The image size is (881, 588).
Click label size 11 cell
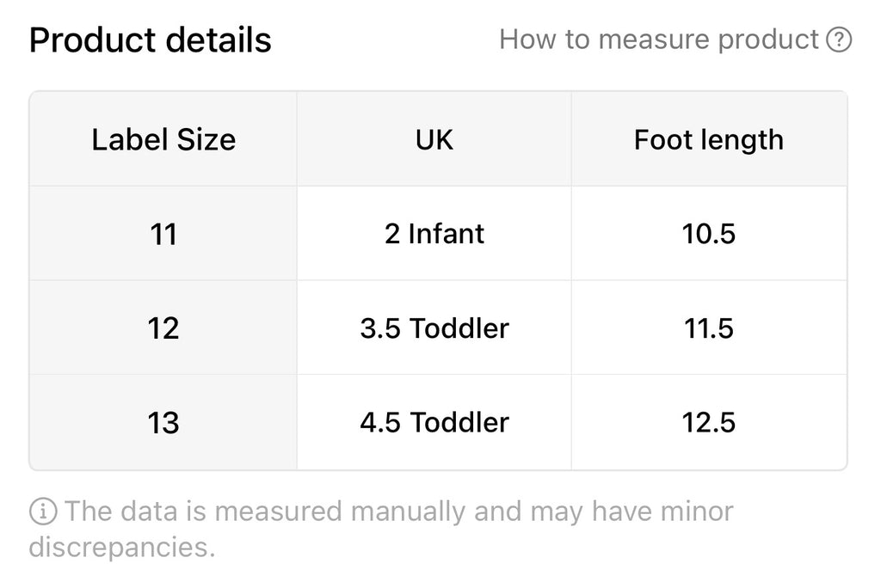point(163,234)
